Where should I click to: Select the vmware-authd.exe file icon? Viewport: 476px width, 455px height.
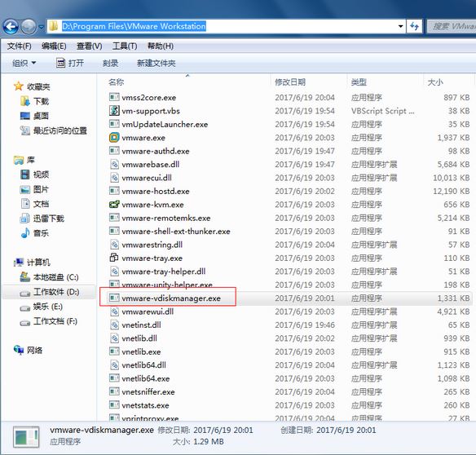tap(114, 151)
